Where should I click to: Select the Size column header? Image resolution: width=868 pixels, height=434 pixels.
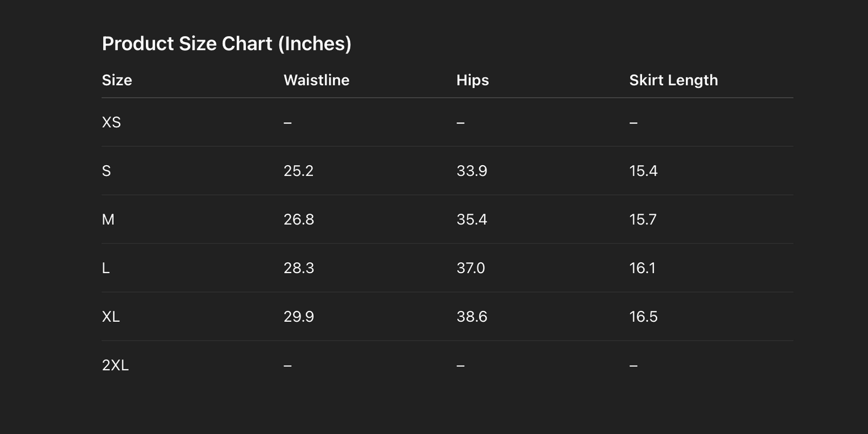117,80
